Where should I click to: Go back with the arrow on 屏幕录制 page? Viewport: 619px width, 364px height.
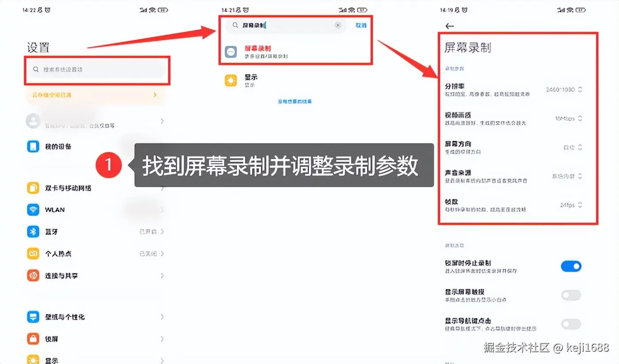point(450,26)
